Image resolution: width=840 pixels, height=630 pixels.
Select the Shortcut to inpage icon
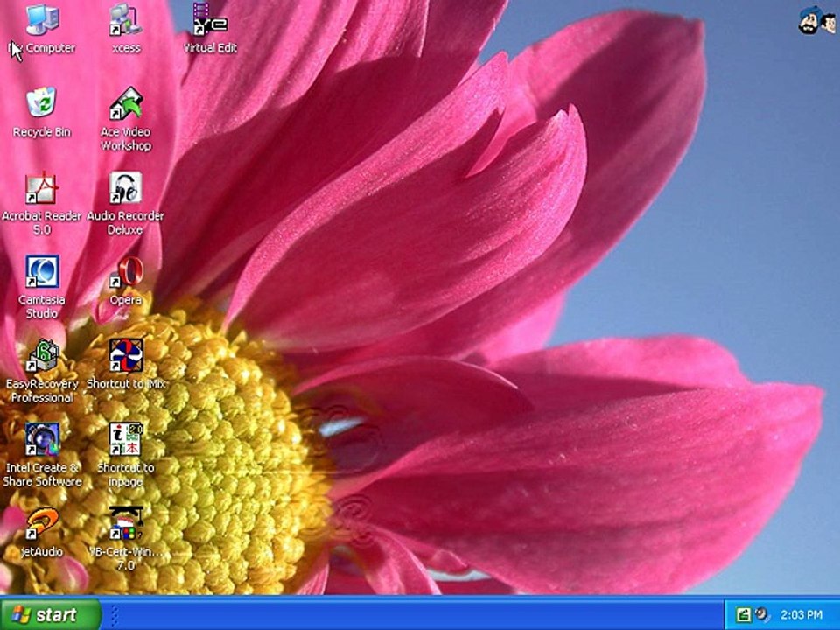point(126,439)
